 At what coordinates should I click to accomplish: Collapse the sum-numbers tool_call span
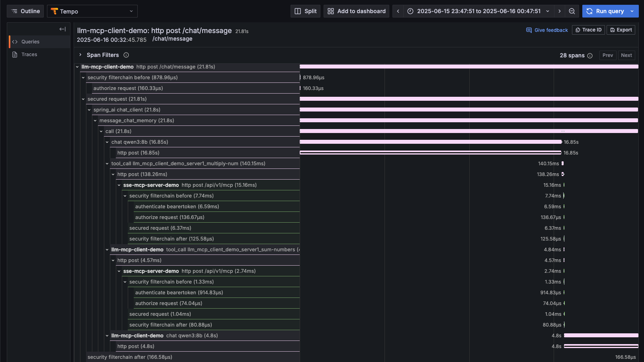click(107, 250)
